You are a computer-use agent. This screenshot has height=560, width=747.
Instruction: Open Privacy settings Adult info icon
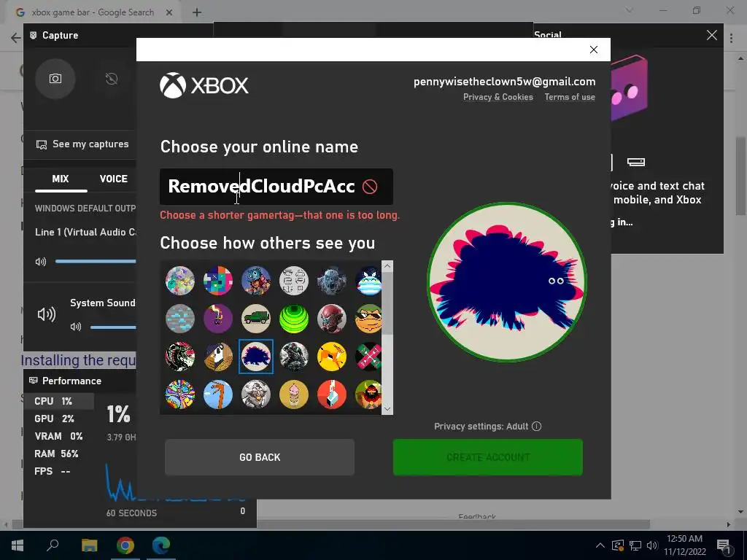click(x=536, y=426)
